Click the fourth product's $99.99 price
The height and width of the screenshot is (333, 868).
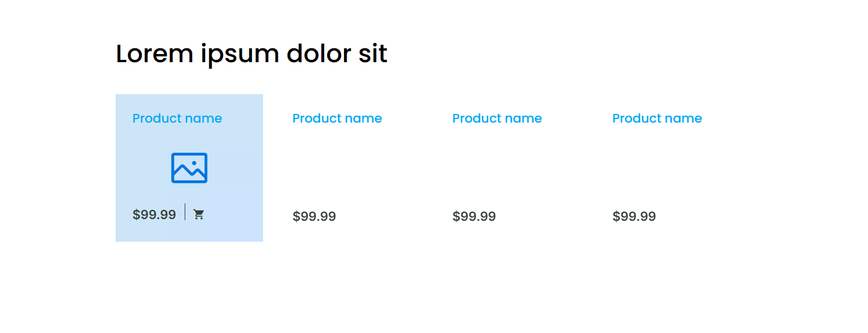pyautogui.click(x=634, y=217)
